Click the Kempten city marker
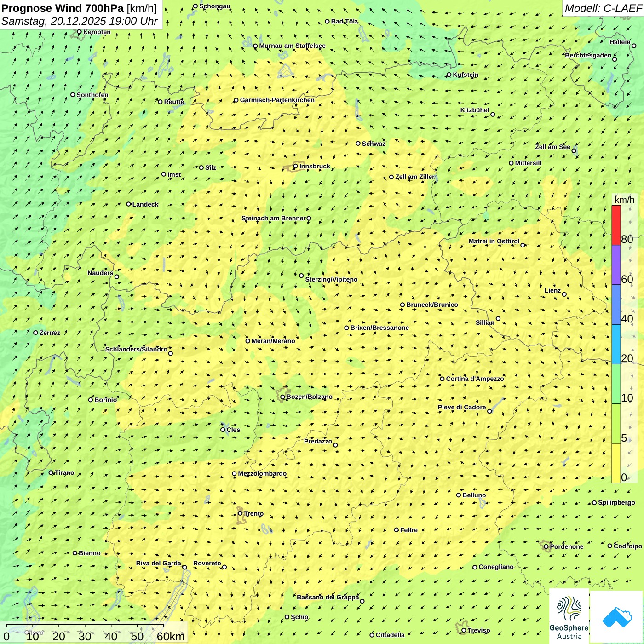Viewport: 644px width, 644px height. click(x=79, y=32)
